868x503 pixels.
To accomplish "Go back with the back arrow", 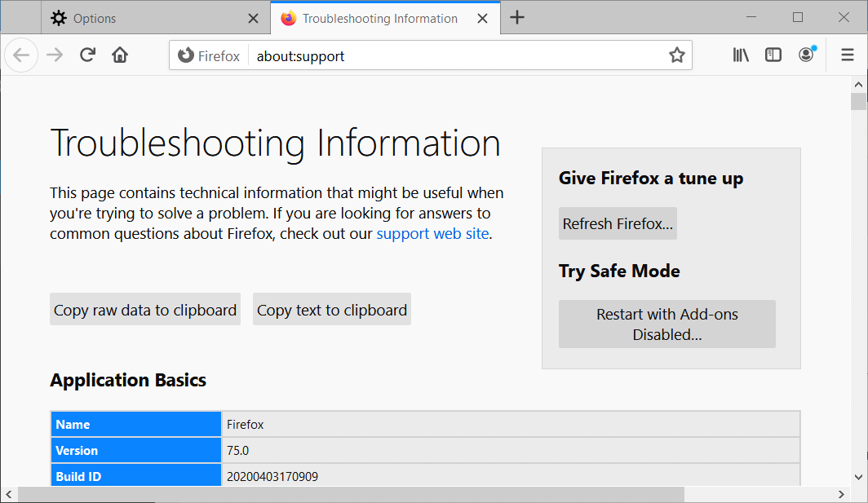I will (21, 55).
